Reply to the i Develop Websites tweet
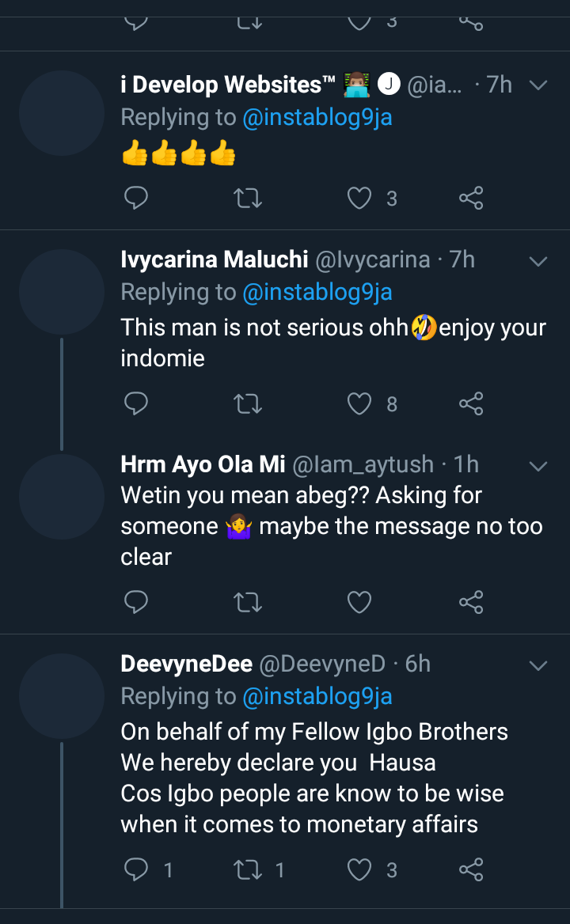570x924 pixels. (136, 198)
